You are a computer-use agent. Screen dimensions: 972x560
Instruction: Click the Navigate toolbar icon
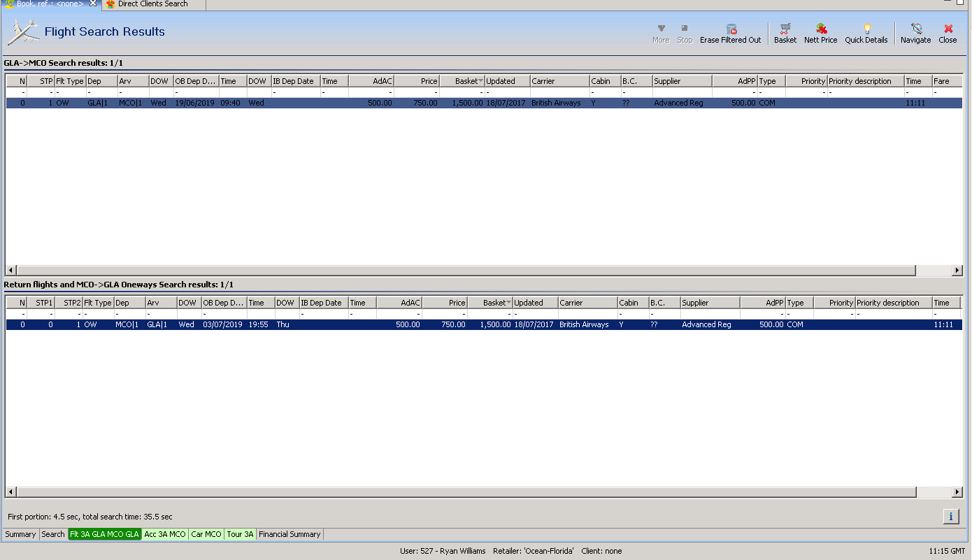click(916, 34)
